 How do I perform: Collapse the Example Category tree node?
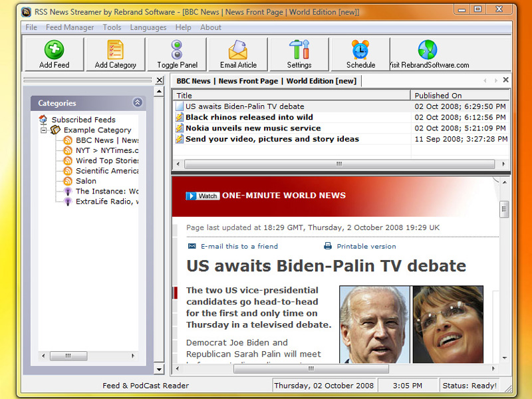tap(43, 130)
